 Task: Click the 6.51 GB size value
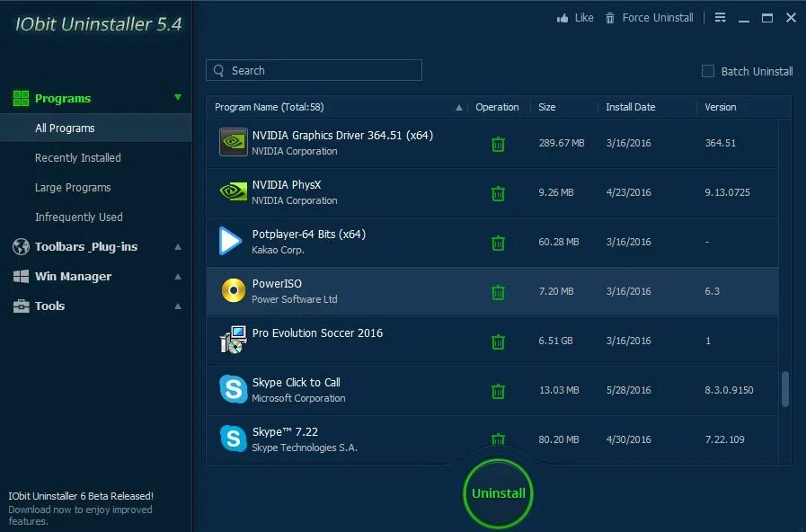click(x=555, y=341)
